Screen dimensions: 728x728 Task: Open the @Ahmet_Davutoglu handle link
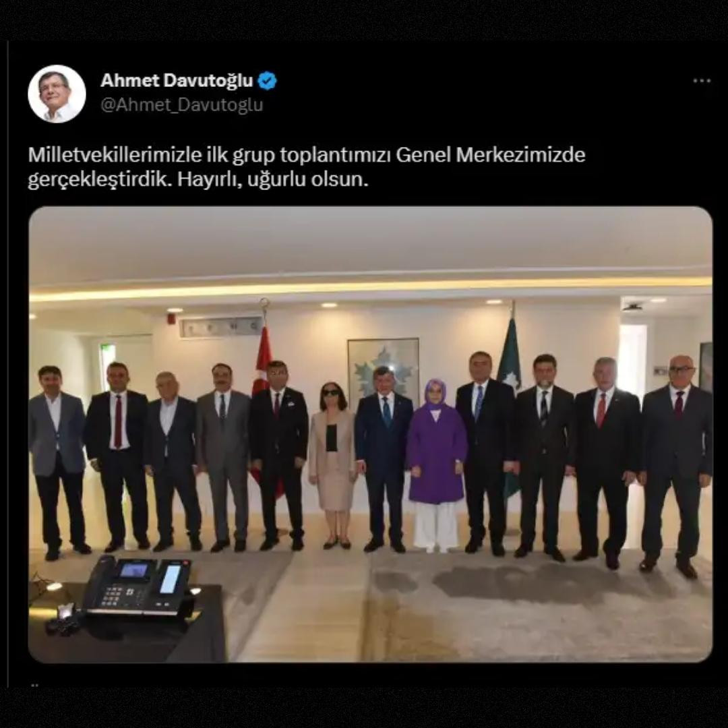[182, 105]
